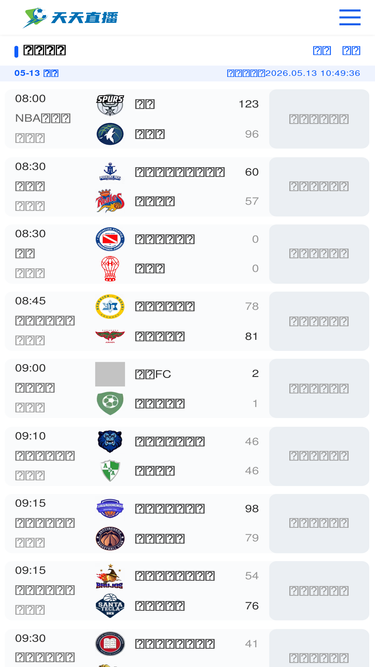Click the Reales basketball team logo
Image resolution: width=375 pixels, height=667 pixels.
[x=110, y=201]
